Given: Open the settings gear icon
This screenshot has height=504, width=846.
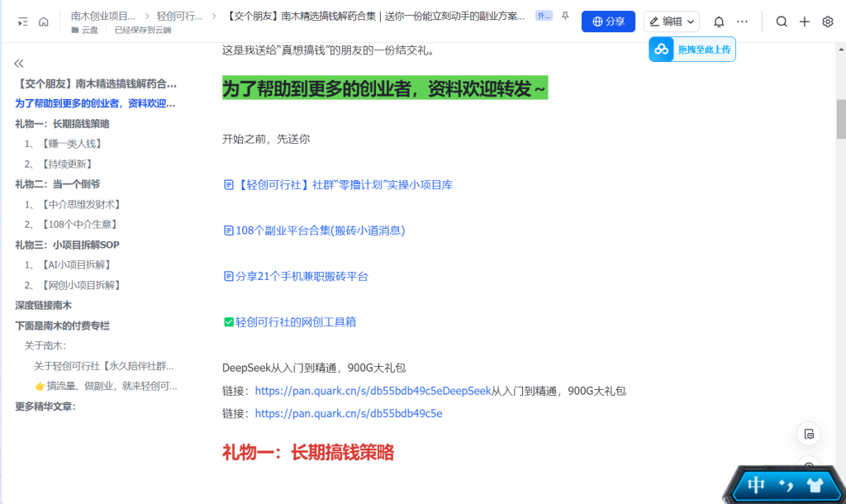Looking at the screenshot, I should (x=828, y=21).
